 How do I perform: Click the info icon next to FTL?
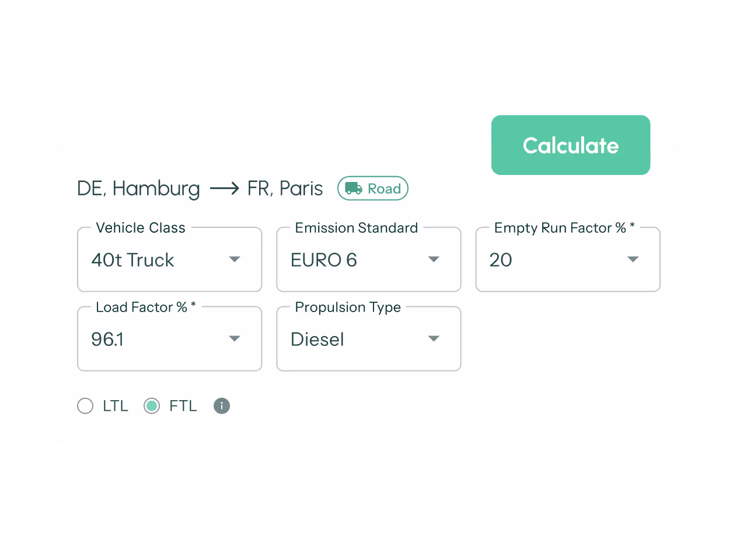click(x=221, y=405)
